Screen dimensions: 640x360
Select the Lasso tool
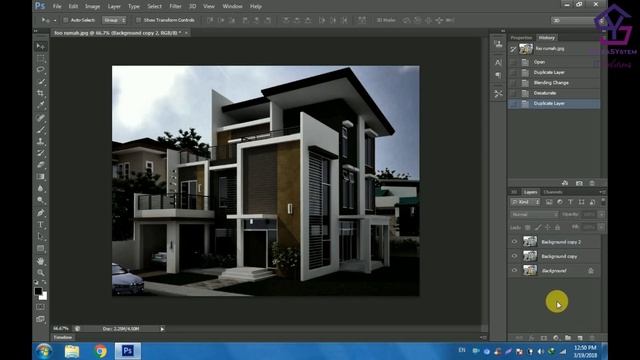[x=40, y=70]
